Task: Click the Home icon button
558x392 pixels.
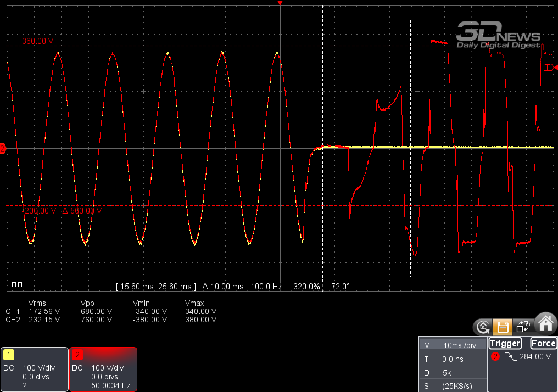Action: tap(545, 324)
